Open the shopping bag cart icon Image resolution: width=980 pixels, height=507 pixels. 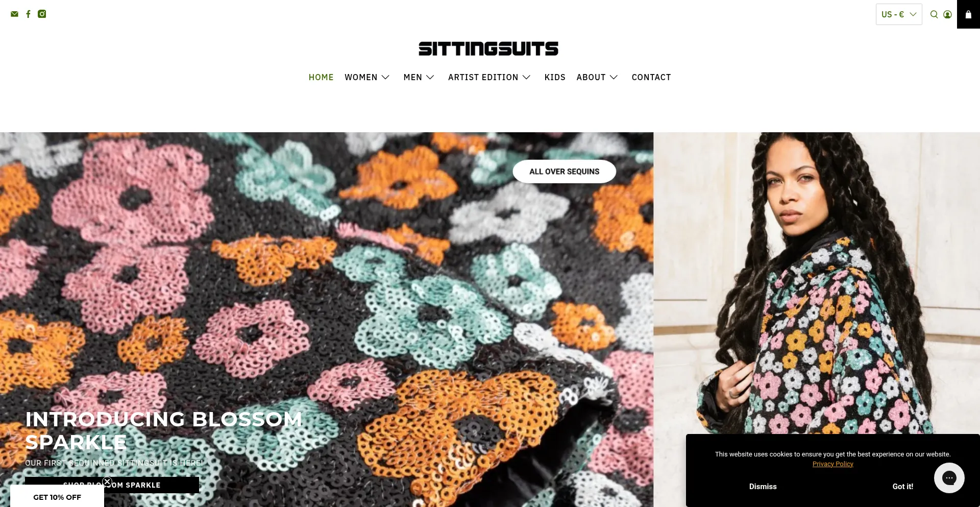[968, 14]
